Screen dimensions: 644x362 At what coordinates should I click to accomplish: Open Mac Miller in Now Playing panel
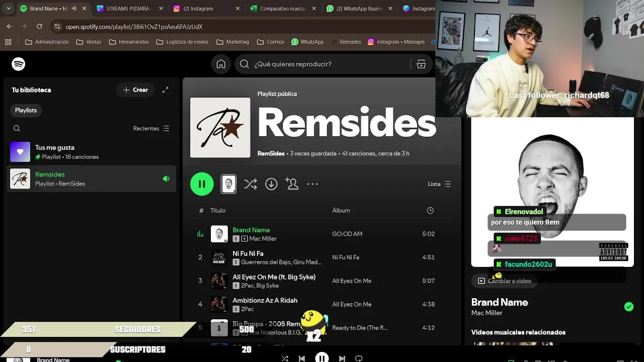click(x=487, y=313)
